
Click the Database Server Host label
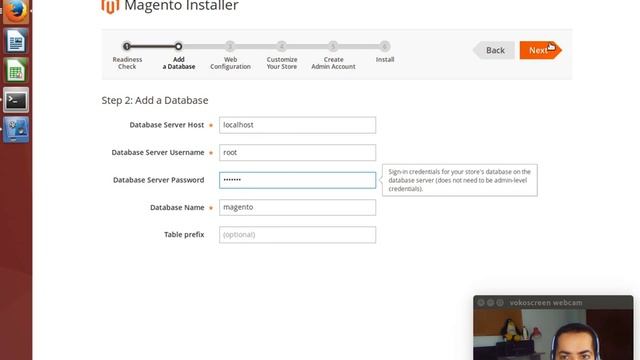click(x=167, y=125)
